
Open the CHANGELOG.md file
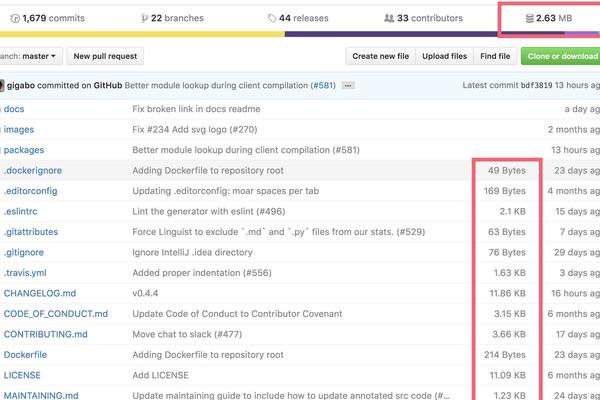(40, 293)
